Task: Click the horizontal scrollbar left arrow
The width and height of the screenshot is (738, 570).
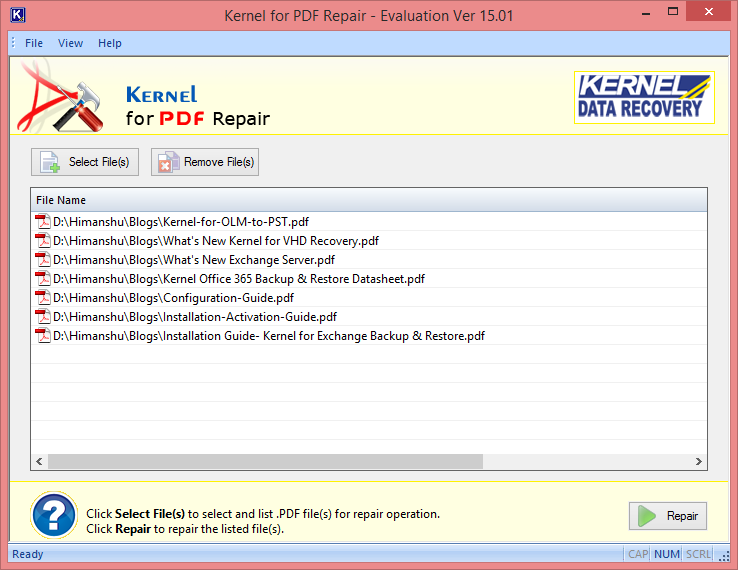Action: (40, 461)
